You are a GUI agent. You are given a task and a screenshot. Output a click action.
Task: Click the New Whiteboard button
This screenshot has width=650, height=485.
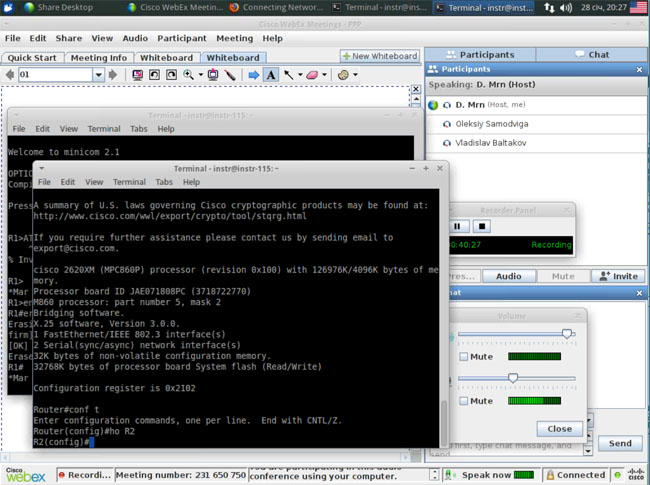[379, 56]
